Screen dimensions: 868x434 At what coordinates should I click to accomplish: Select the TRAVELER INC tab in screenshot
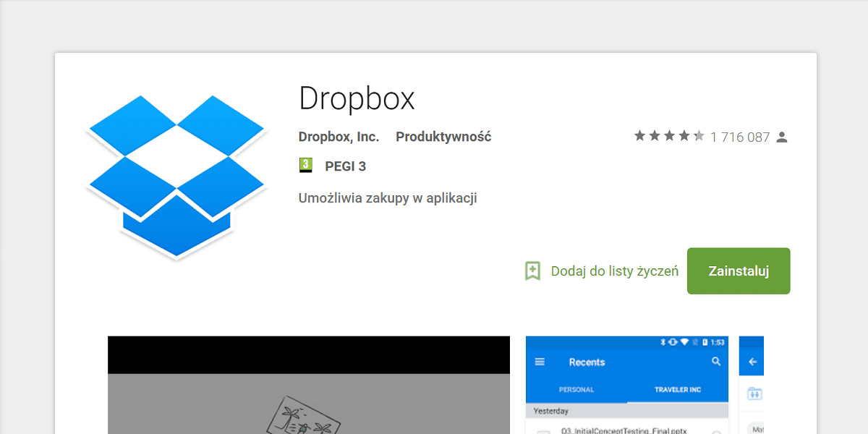point(678,389)
